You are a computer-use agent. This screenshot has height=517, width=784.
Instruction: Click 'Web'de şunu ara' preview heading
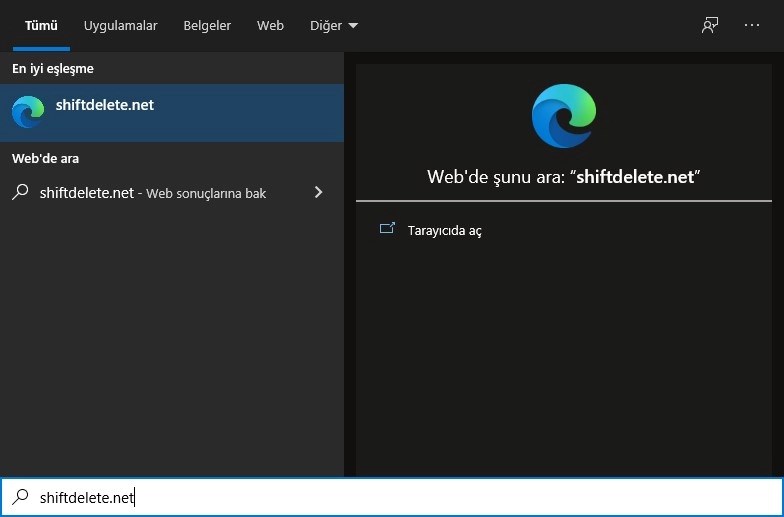pos(564,176)
